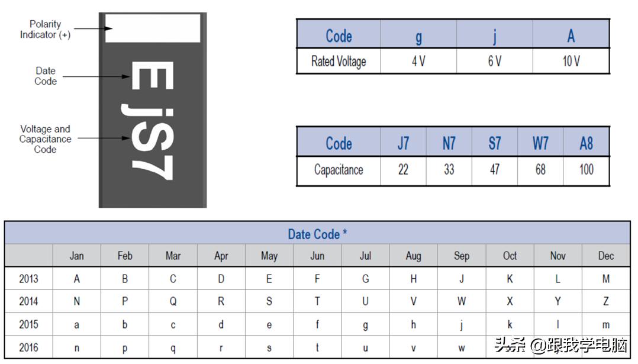Select the 'A' voltage code header cell
The height and width of the screenshot is (364, 638).
[571, 36]
